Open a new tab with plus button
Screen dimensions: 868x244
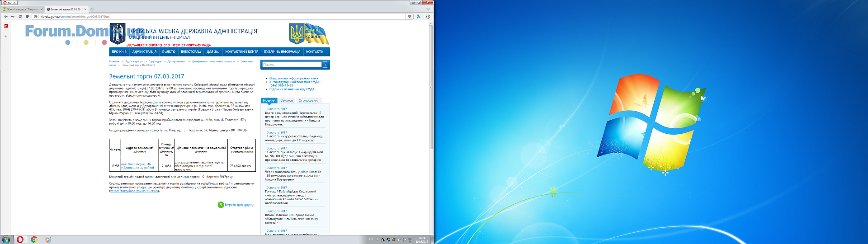[92, 9]
